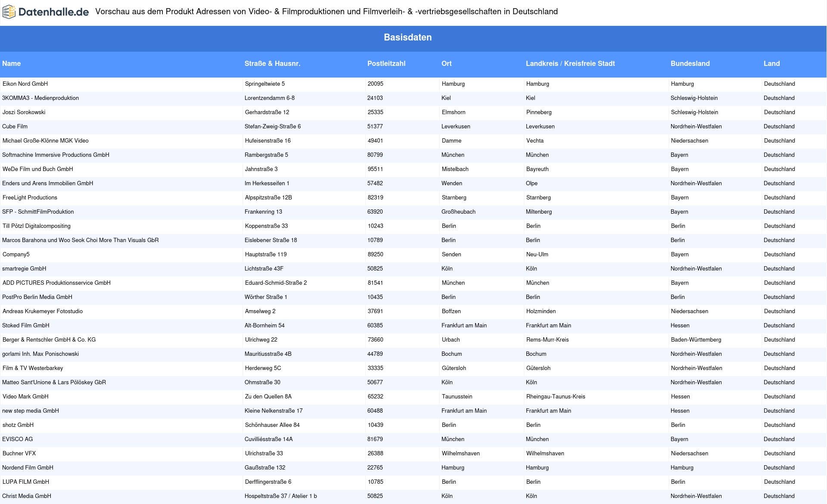
Task: Click the Datenhalle.de logo icon
Action: click(x=9, y=12)
